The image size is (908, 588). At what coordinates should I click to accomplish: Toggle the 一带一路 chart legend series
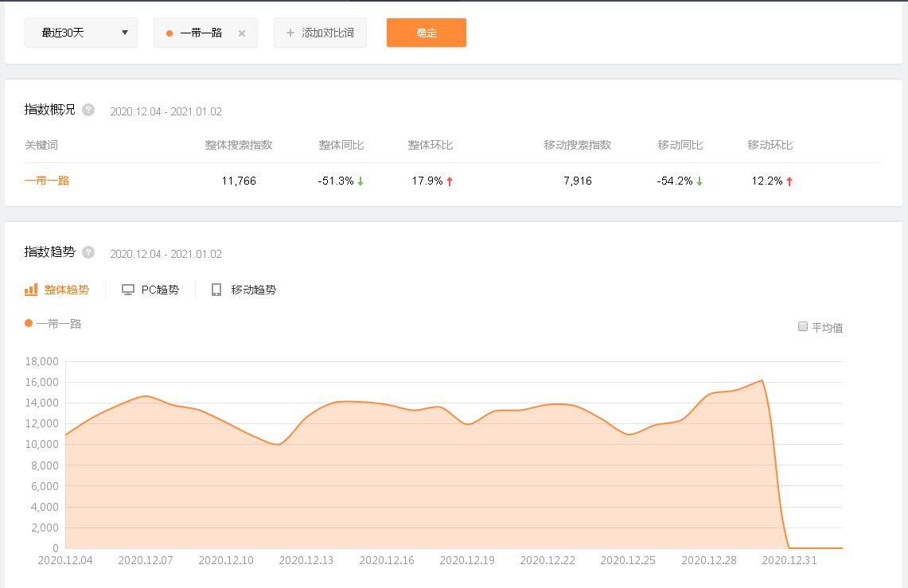coord(53,324)
